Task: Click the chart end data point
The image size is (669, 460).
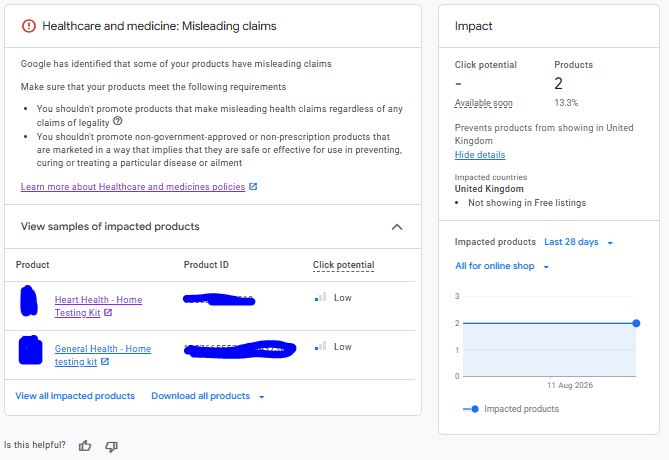Action: 636,323
